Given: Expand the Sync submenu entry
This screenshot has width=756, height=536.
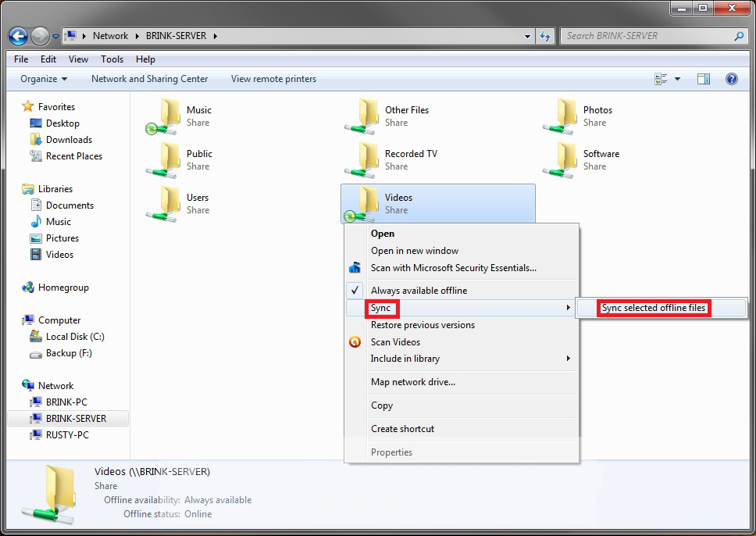Looking at the screenshot, I should 462,308.
